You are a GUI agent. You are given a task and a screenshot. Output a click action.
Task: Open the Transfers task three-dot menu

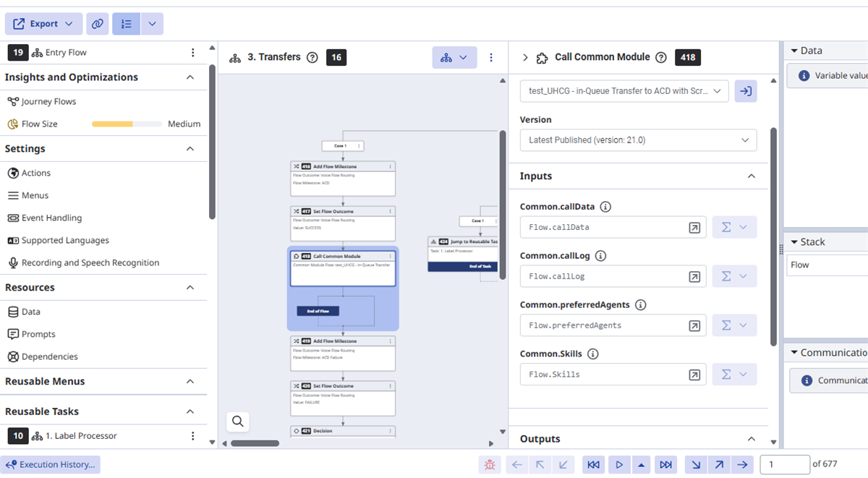pyautogui.click(x=491, y=58)
